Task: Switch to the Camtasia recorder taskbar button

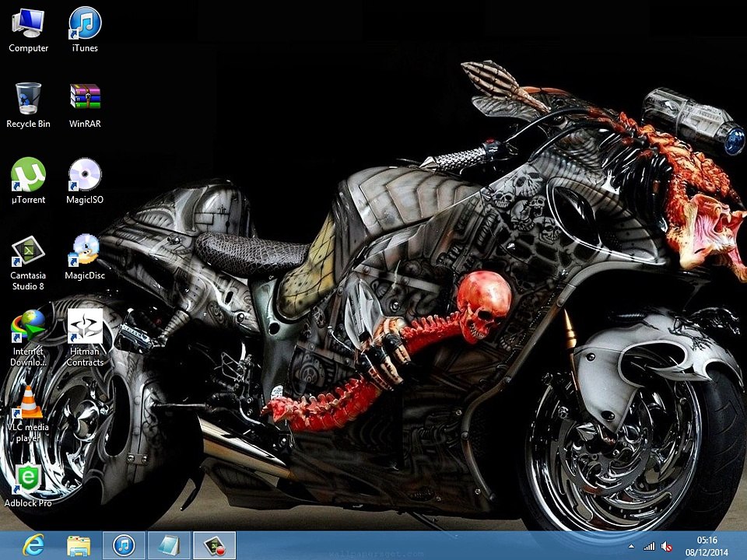Action: [215, 546]
